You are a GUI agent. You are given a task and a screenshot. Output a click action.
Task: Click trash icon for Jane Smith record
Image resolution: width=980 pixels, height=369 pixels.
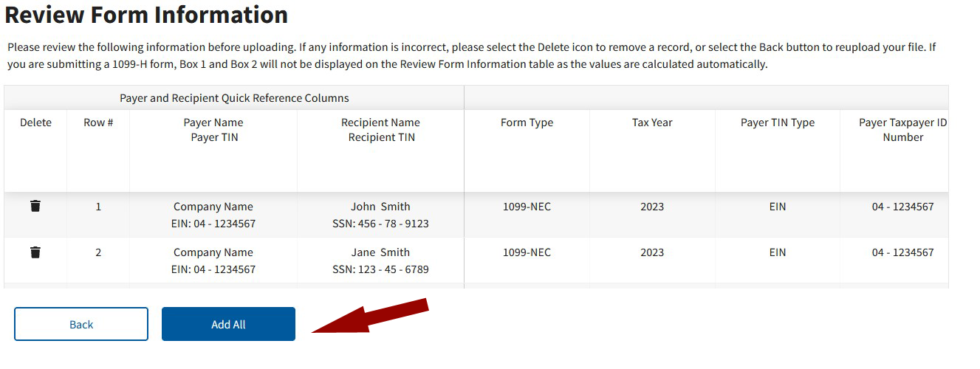[35, 252]
